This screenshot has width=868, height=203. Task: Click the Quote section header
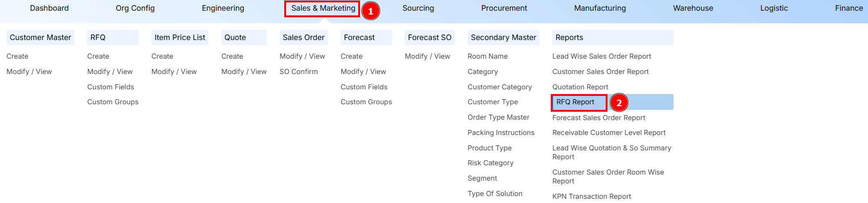point(244,38)
